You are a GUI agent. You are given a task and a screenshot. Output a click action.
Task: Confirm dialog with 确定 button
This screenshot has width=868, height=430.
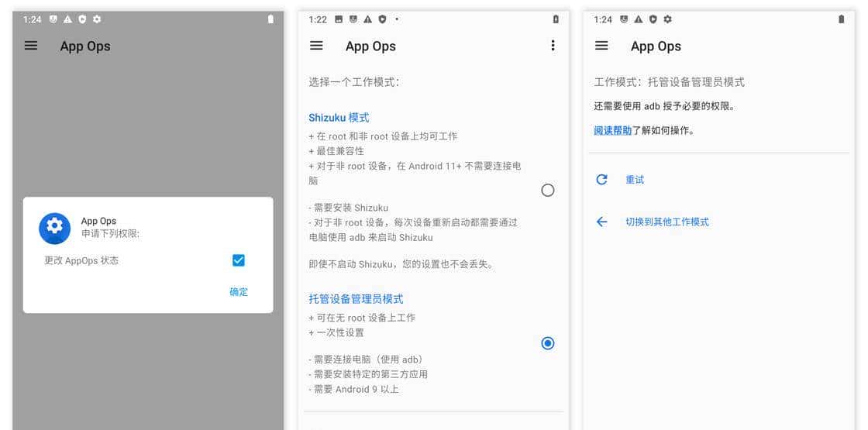[239, 292]
